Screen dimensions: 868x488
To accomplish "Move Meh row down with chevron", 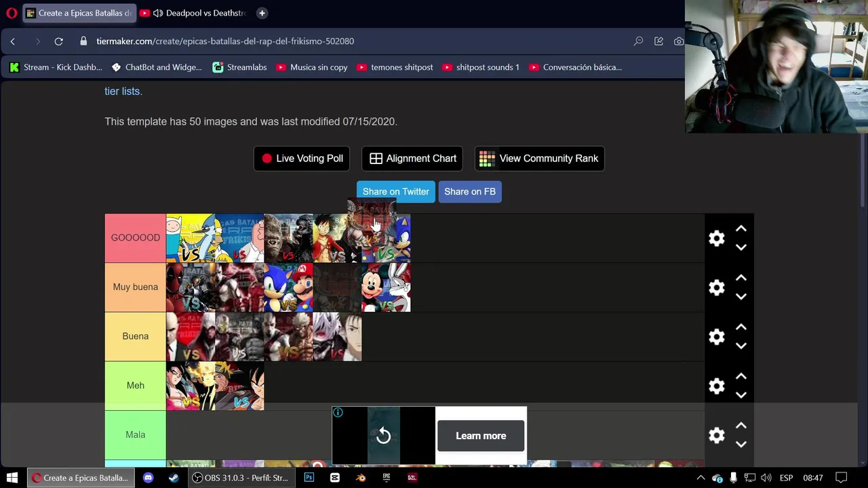I will [741, 395].
